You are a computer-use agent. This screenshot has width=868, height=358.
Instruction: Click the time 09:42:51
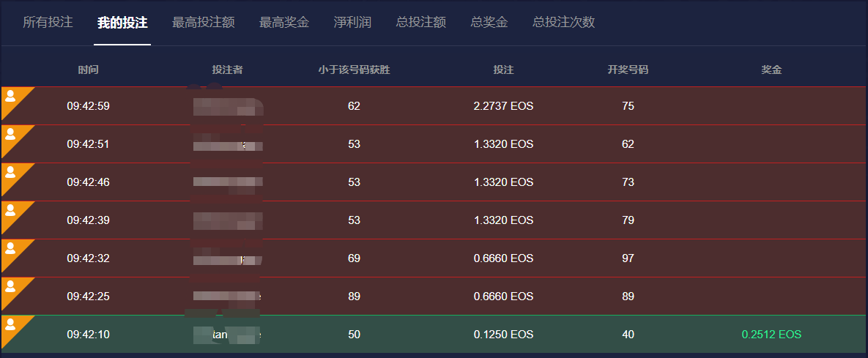88,144
